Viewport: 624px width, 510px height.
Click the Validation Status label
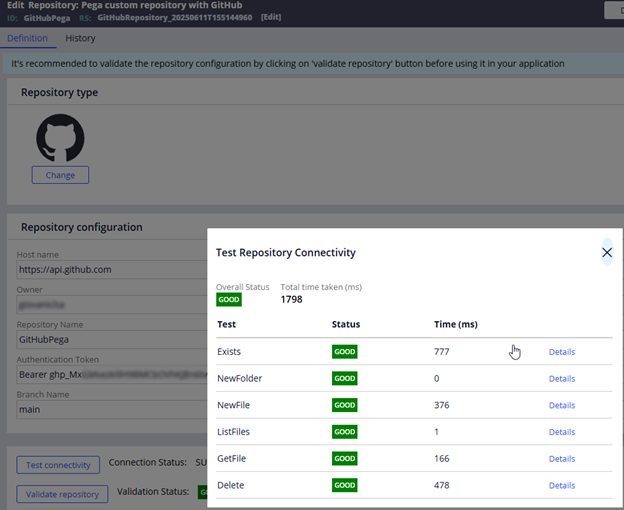153,492
